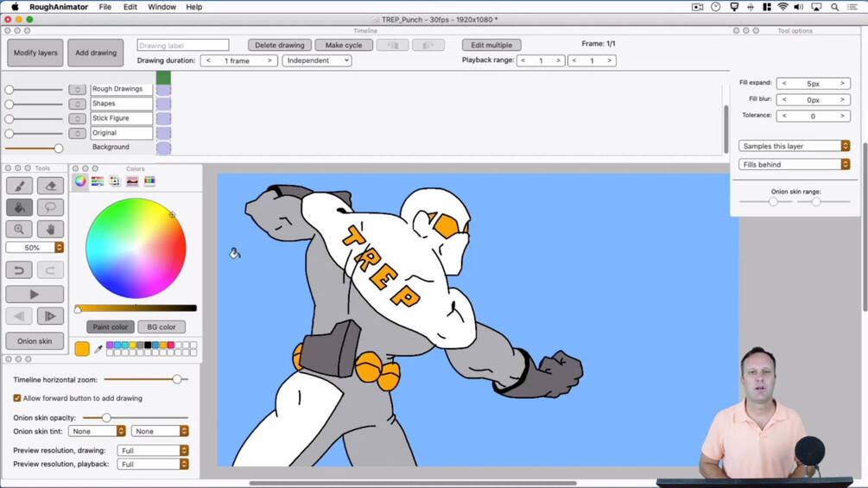Open the Original layer options stepper
The height and width of the screenshot is (488, 868).
coord(78,133)
